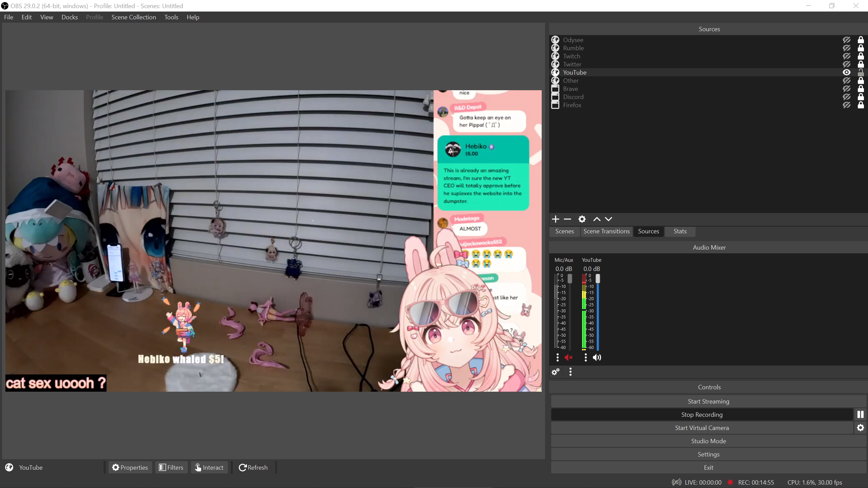Click the Odysee browser source icon
This screenshot has height=488, width=868.
pos(555,40)
